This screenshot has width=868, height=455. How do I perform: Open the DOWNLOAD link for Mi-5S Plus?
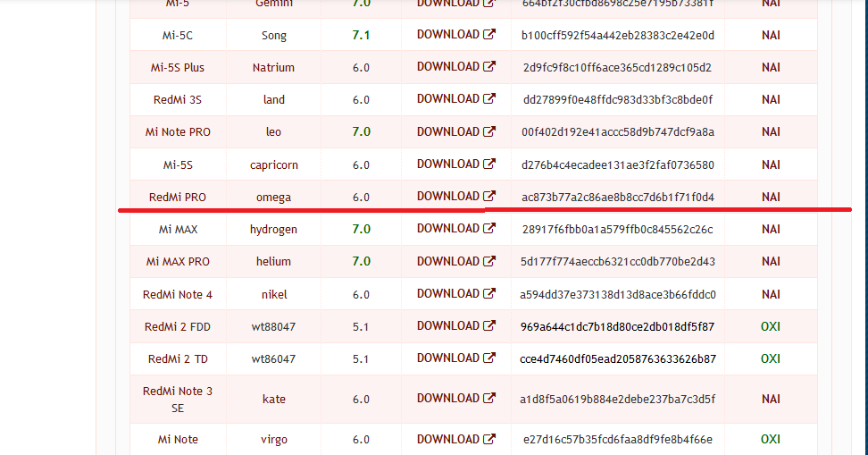tap(456, 66)
